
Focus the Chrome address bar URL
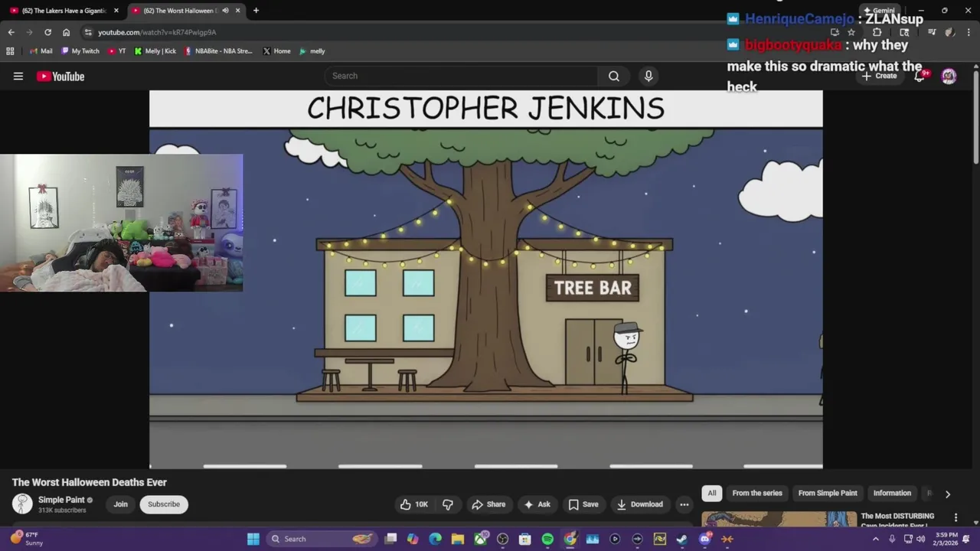pos(157,32)
